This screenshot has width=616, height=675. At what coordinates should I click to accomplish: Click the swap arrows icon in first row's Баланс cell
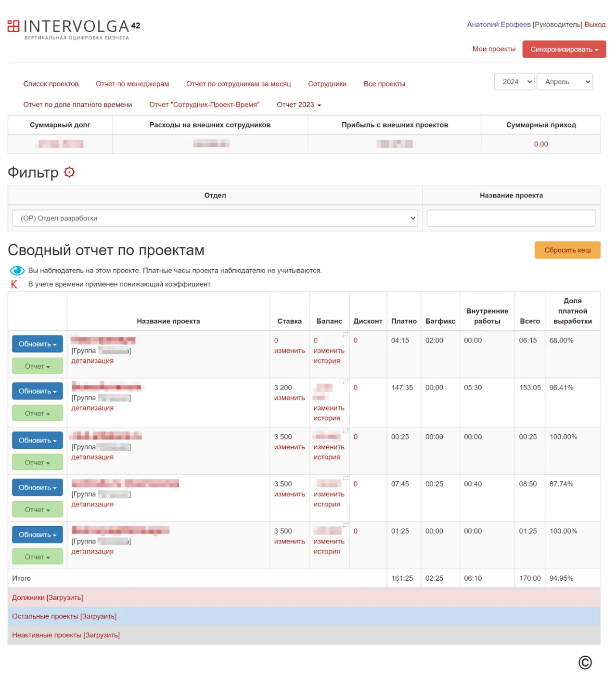[x=345, y=334]
